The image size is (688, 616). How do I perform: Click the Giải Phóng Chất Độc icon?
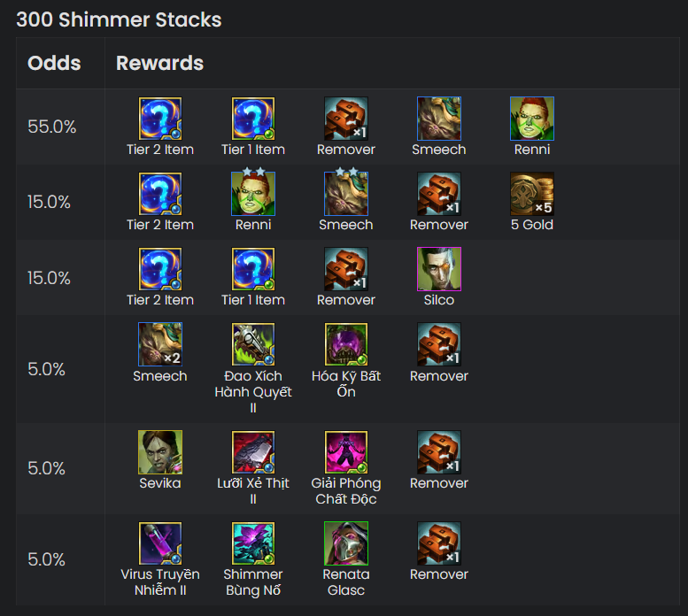click(x=345, y=452)
